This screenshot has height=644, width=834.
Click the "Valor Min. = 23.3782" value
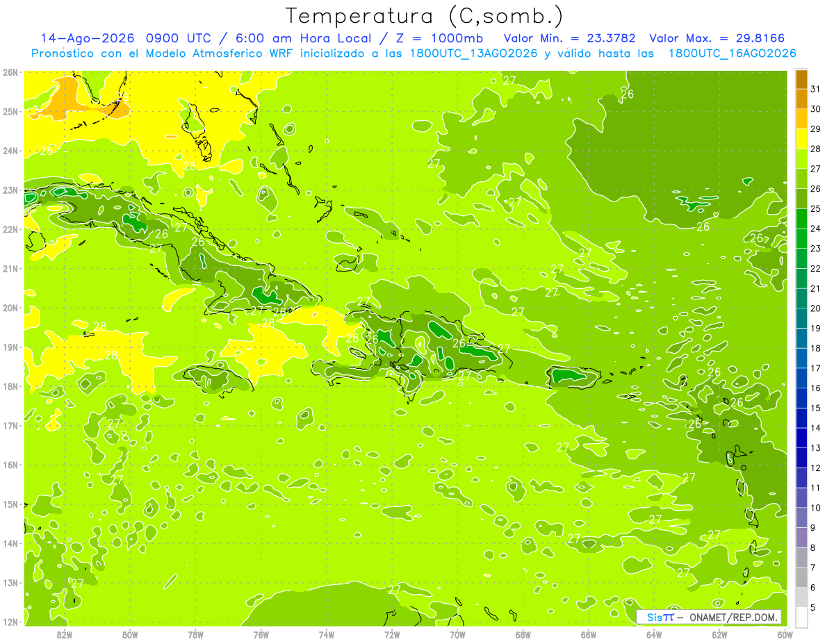569,38
